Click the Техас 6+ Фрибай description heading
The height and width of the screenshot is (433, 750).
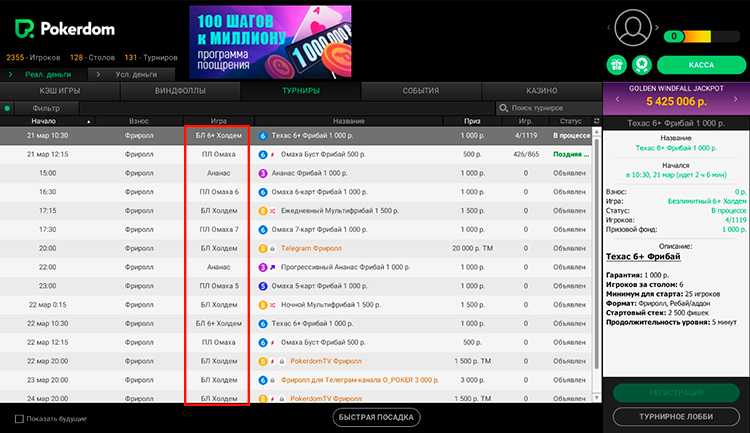coord(643,257)
